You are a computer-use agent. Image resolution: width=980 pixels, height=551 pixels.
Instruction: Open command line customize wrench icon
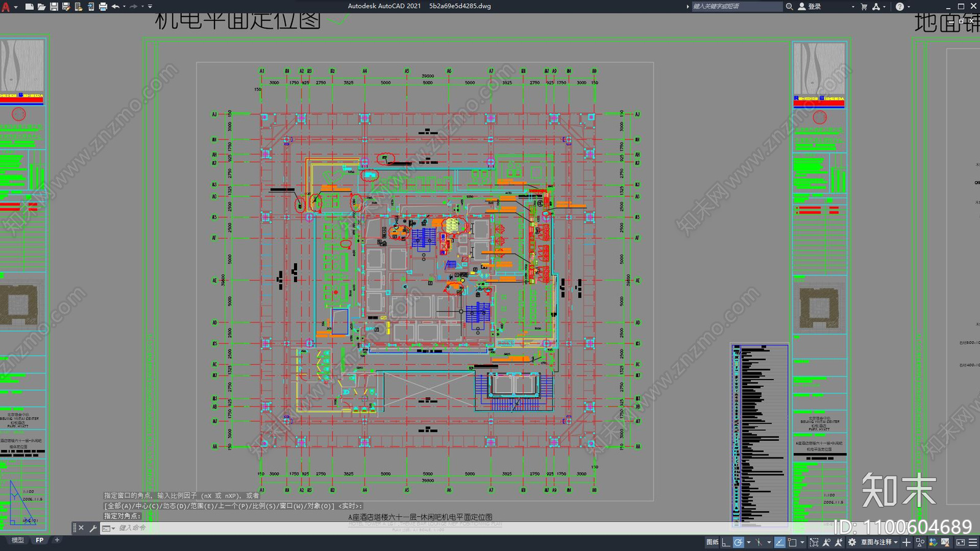click(x=93, y=528)
